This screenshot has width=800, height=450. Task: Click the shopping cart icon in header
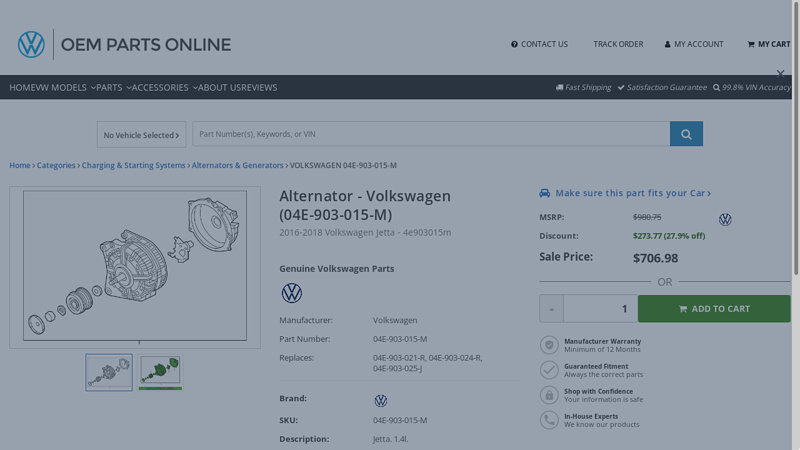751,44
